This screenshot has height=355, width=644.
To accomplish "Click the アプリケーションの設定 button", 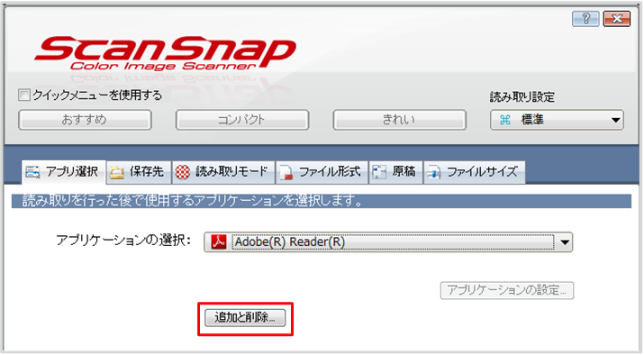I will 507,290.
